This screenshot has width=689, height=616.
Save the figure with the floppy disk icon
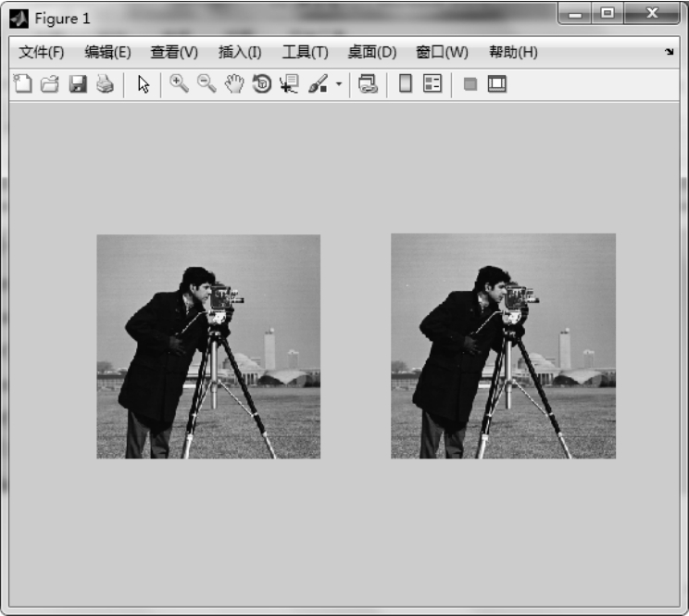(78, 84)
